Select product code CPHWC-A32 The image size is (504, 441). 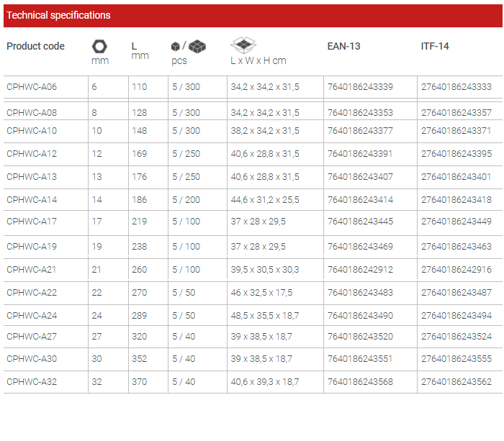32,382
